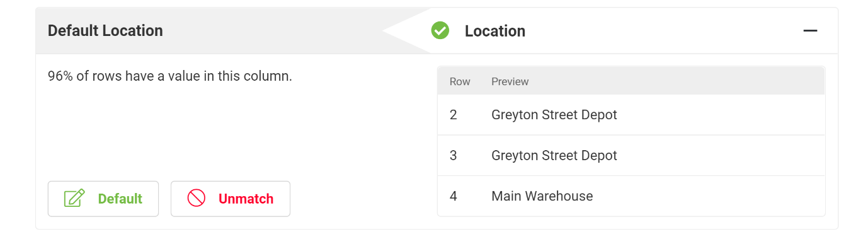Viewport: 868px width, 234px height.
Task: Click the arrow notch between headers
Action: click(x=406, y=30)
